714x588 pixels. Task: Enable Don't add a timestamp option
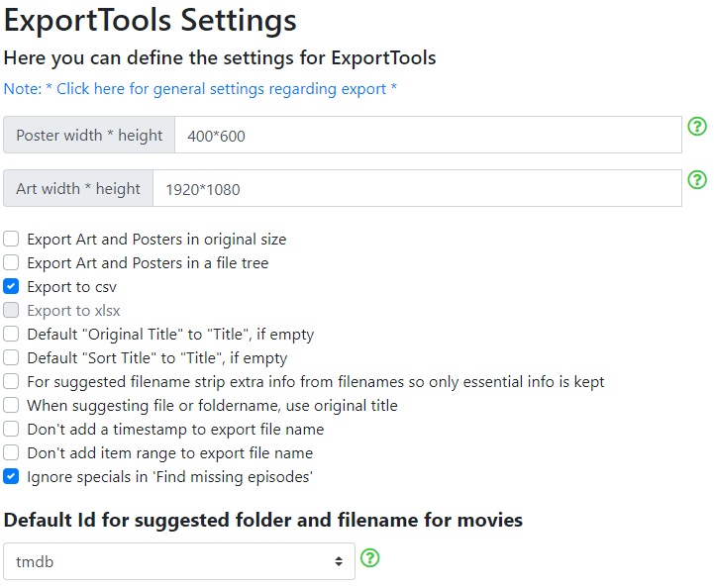[11, 429]
